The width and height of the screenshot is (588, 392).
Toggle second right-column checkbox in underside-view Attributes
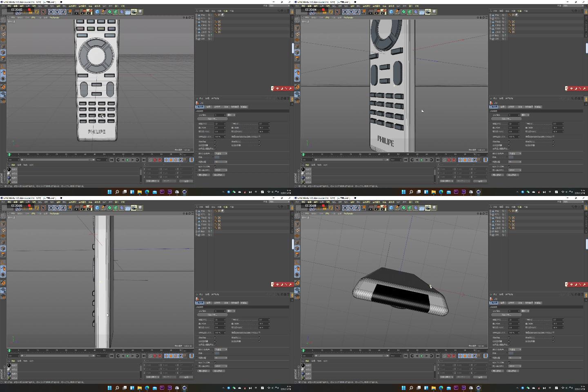point(554,341)
